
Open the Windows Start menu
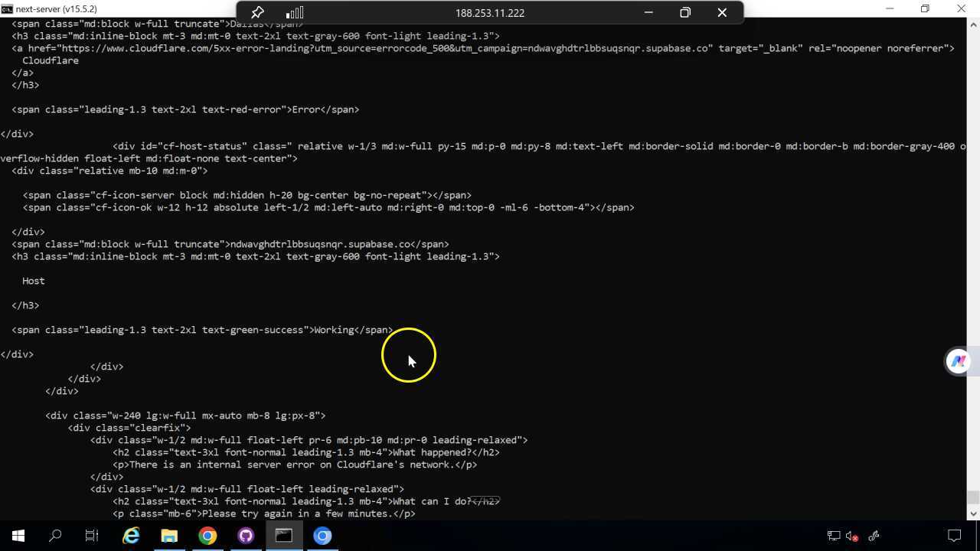tap(18, 536)
